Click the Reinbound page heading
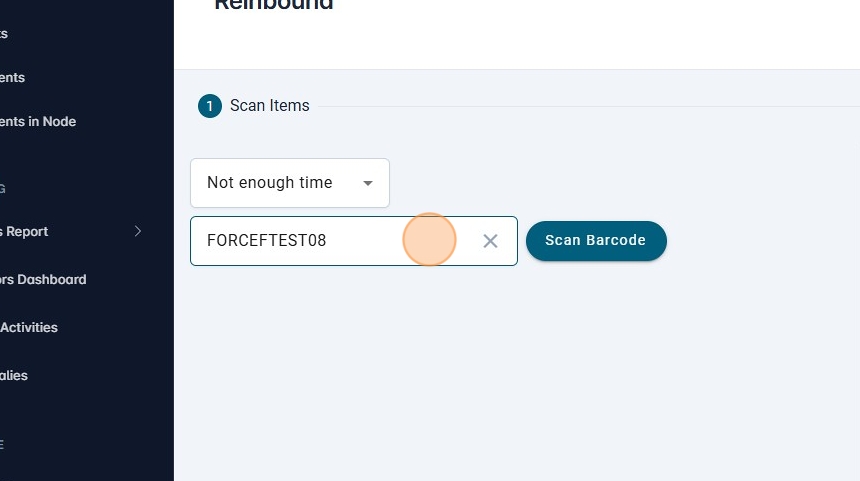This screenshot has width=860, height=481. tap(273, 5)
